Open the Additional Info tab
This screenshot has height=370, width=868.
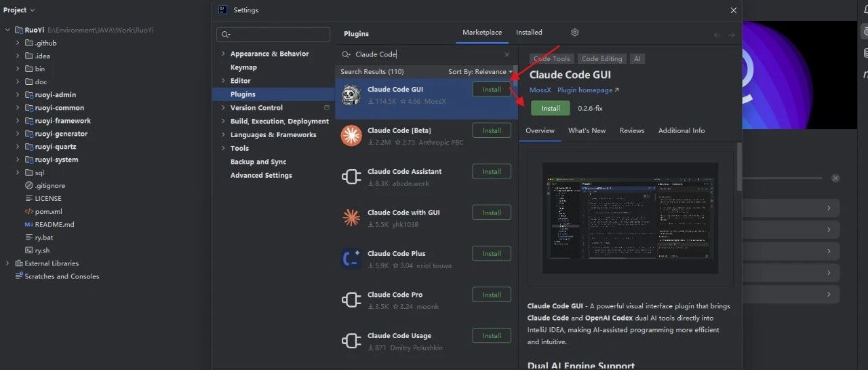tap(682, 130)
